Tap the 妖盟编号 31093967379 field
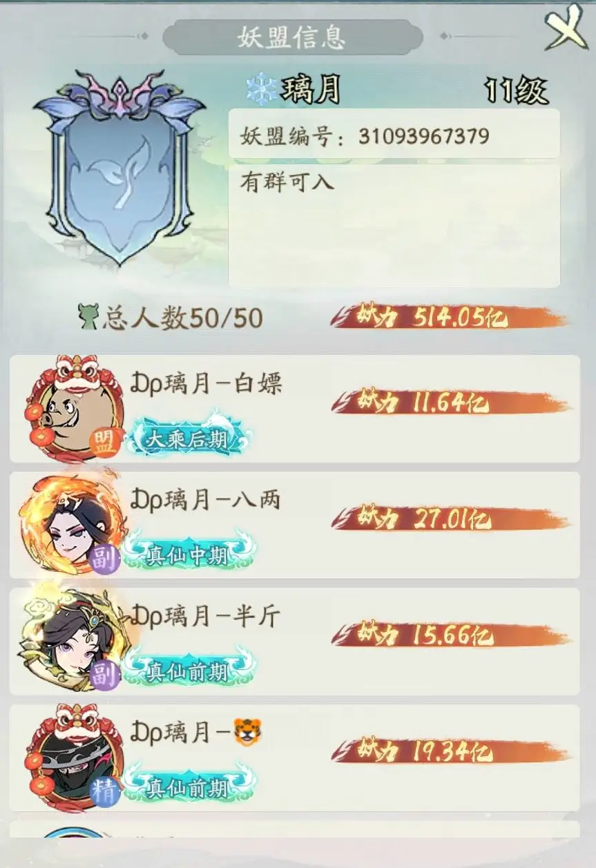This screenshot has height=868, width=596. coord(394,135)
